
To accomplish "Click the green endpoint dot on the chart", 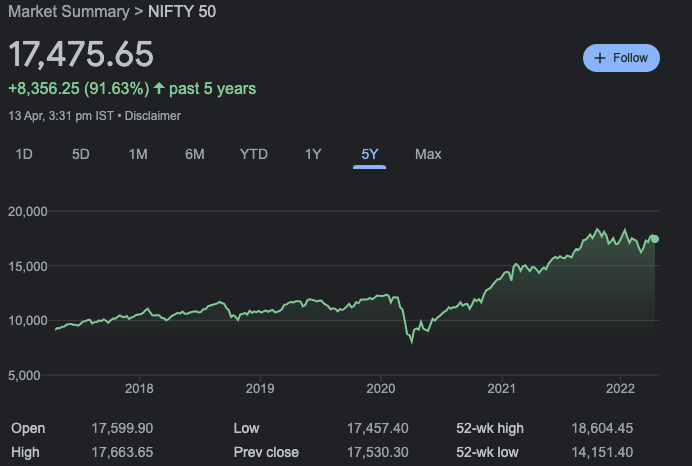I will (655, 238).
